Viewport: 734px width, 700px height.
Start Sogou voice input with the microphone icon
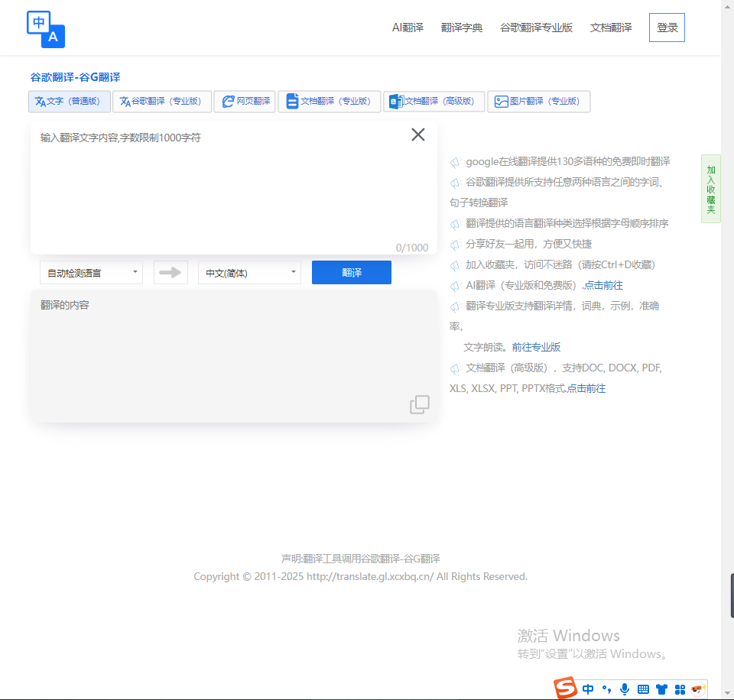[625, 689]
